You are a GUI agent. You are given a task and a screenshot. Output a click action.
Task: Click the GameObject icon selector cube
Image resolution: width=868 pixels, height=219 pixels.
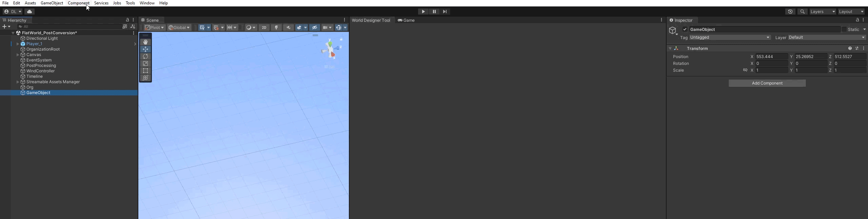click(673, 31)
